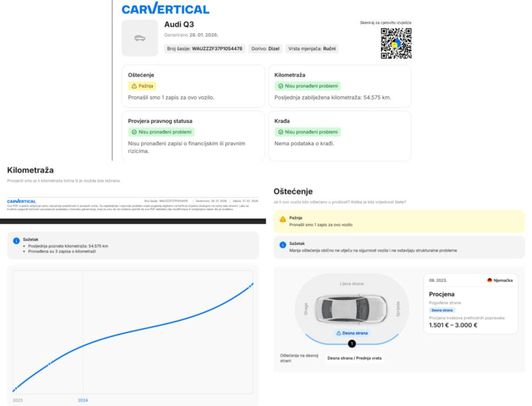
Task: Select the chassis number WAUZZZF37P1054478 badge
Action: [205, 49]
